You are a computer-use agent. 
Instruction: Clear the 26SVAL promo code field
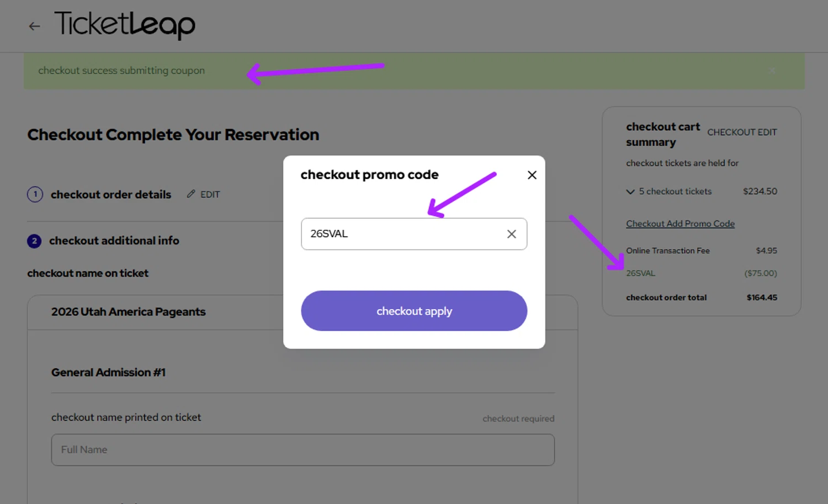coord(512,234)
